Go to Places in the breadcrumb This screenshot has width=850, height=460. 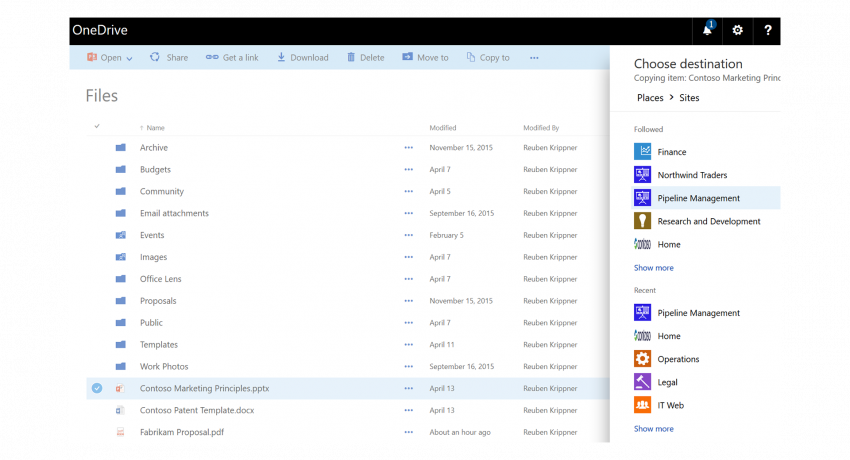650,98
